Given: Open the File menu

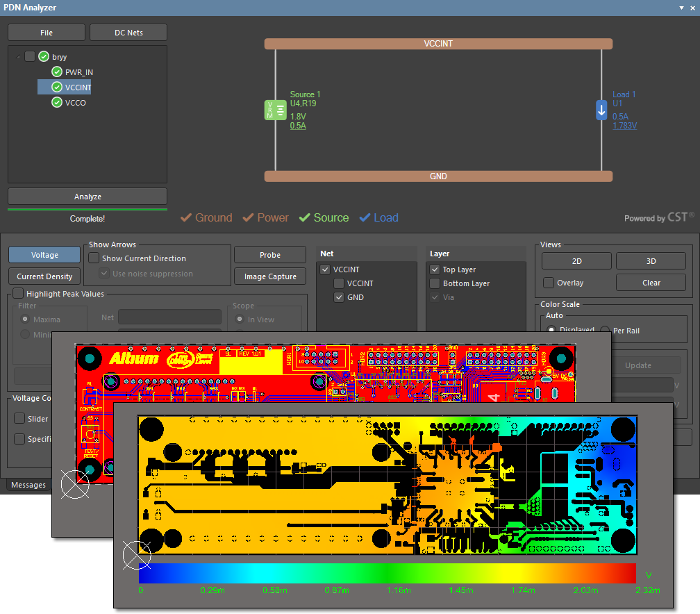Looking at the screenshot, I should (x=46, y=32).
